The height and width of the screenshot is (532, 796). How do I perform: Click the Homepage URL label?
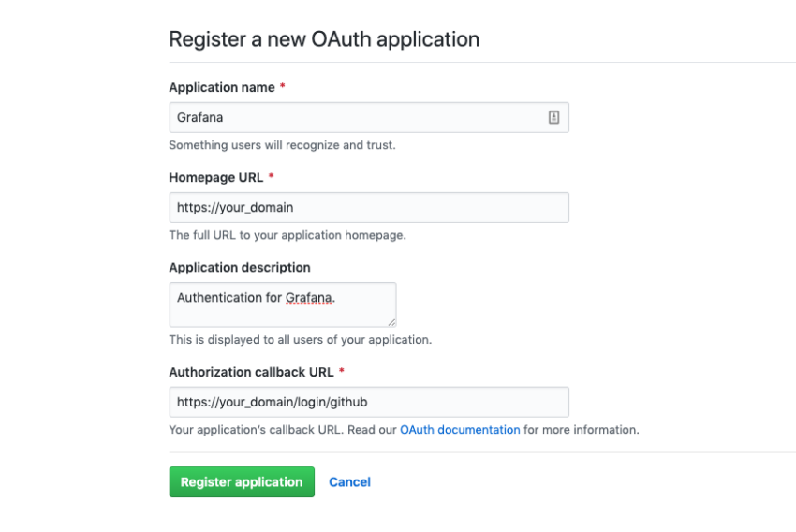[216, 177]
